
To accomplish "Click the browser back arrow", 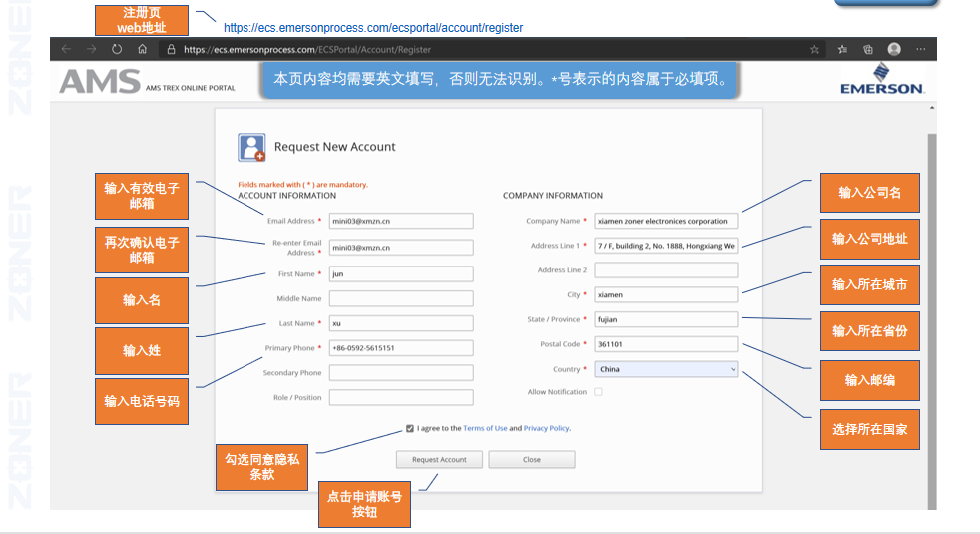I will [66, 49].
